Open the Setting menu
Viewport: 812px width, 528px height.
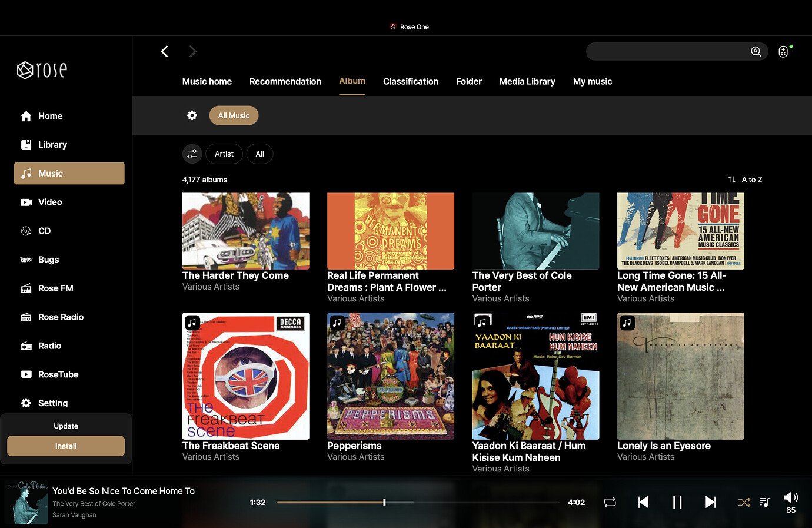(x=53, y=403)
